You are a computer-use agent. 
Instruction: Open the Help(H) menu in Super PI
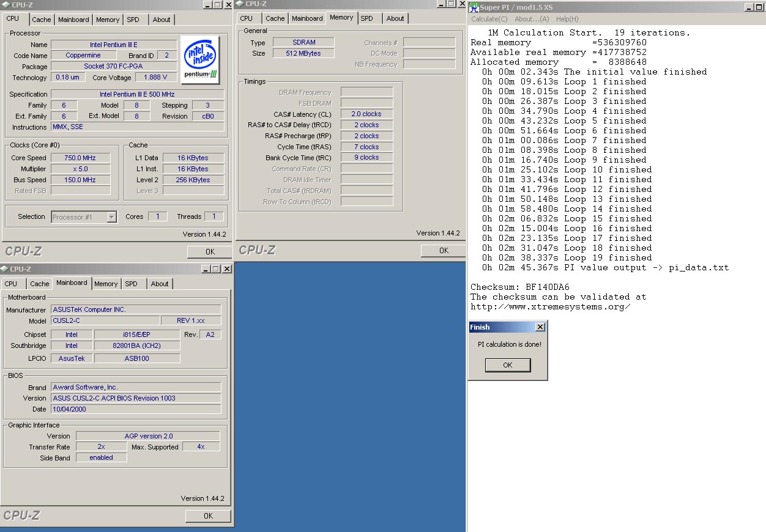pyautogui.click(x=567, y=19)
